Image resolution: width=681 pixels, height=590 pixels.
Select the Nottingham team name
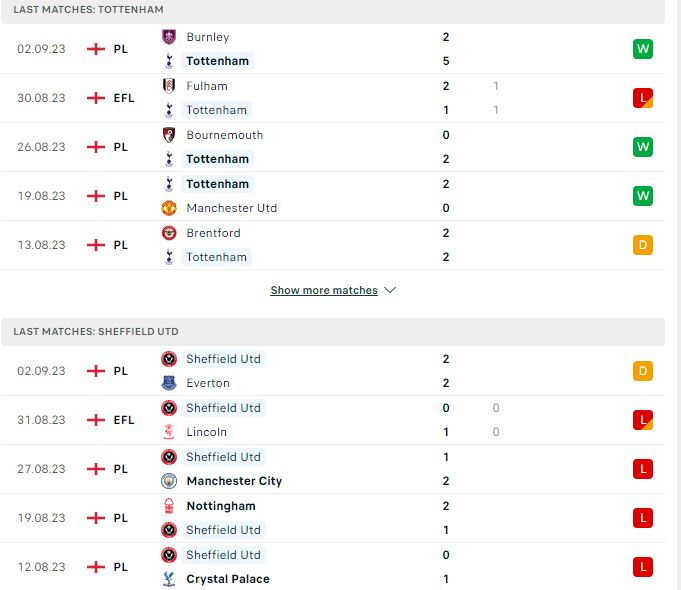(x=221, y=506)
